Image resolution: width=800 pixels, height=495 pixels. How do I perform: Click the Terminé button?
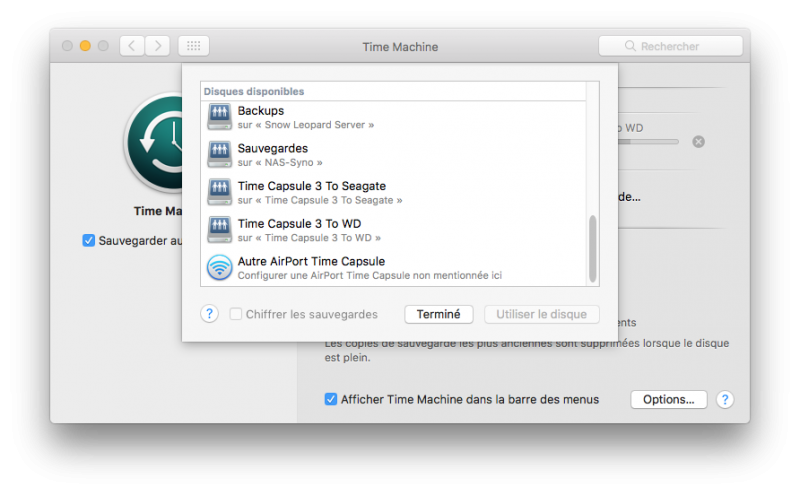[x=439, y=314]
